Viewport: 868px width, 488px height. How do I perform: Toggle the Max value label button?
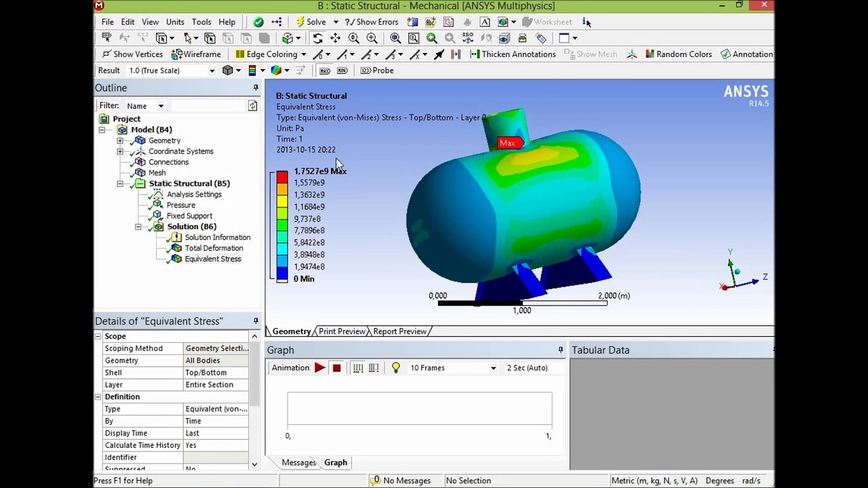[325, 70]
